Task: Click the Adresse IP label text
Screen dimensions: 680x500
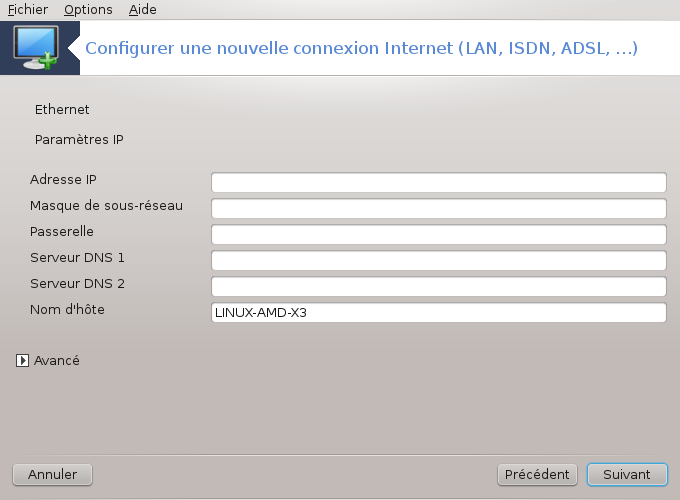Action: [63, 180]
